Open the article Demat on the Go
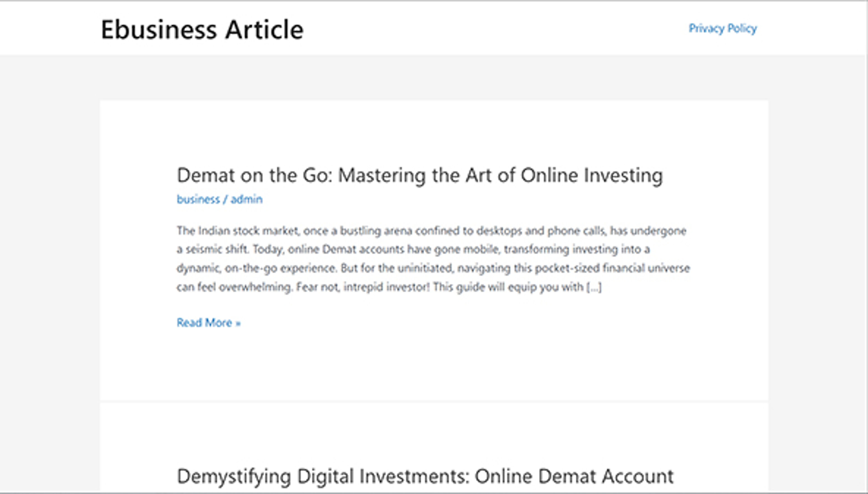This screenshot has width=868, height=494. tap(419, 175)
